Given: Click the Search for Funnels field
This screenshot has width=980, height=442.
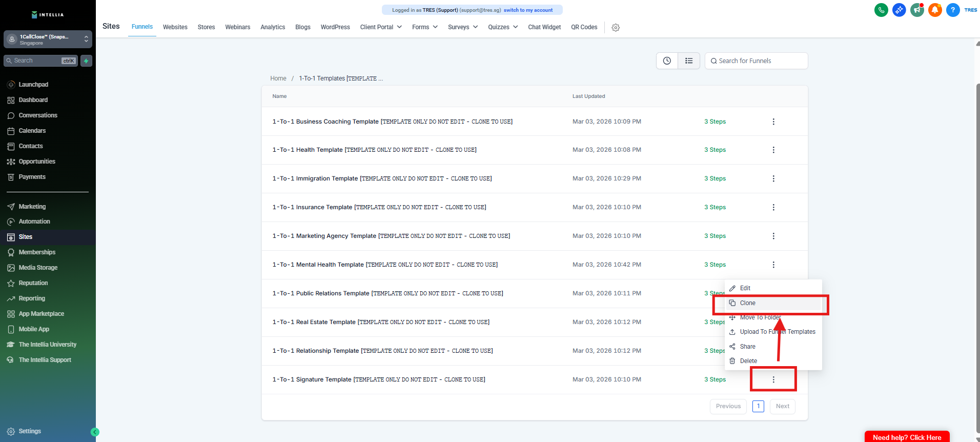Looking at the screenshot, I should pyautogui.click(x=756, y=61).
